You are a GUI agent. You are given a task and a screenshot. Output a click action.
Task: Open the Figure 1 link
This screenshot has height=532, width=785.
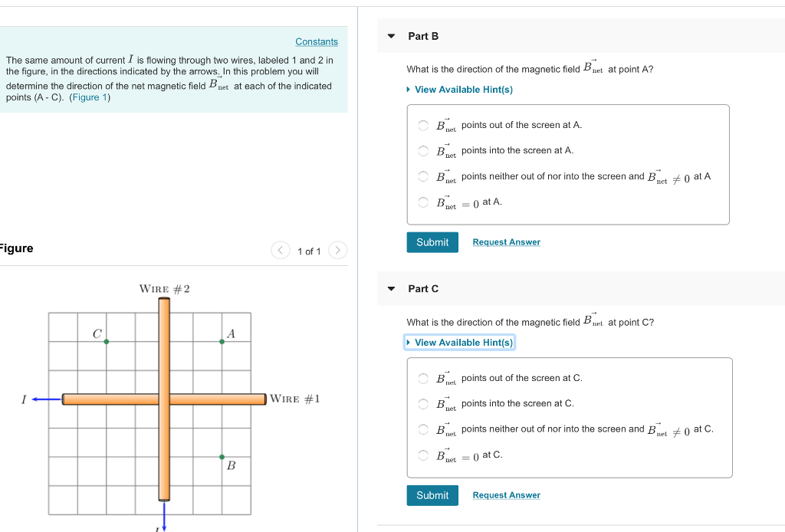click(x=90, y=97)
